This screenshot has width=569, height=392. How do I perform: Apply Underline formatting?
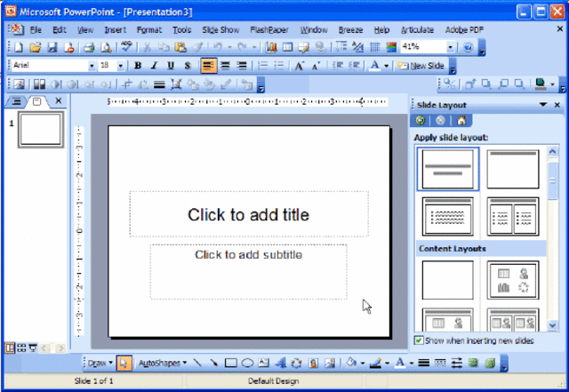[x=171, y=66]
